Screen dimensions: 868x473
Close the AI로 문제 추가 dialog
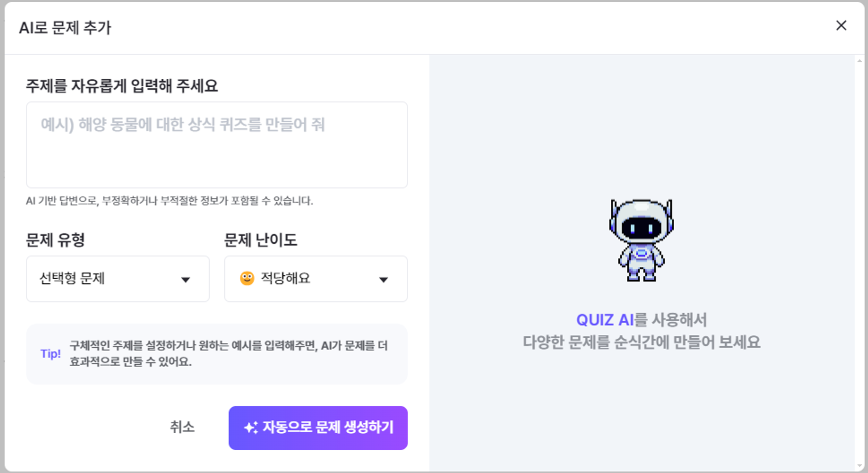(x=841, y=26)
